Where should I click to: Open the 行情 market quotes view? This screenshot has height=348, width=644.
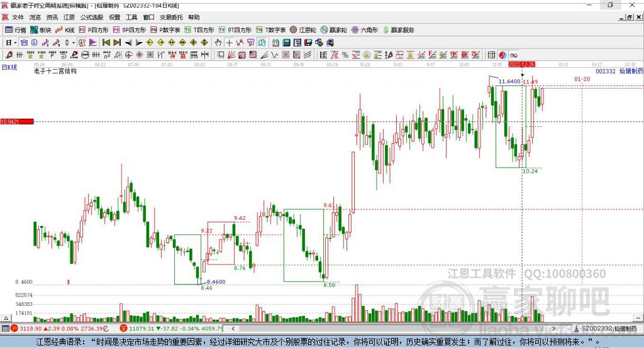coord(16,30)
